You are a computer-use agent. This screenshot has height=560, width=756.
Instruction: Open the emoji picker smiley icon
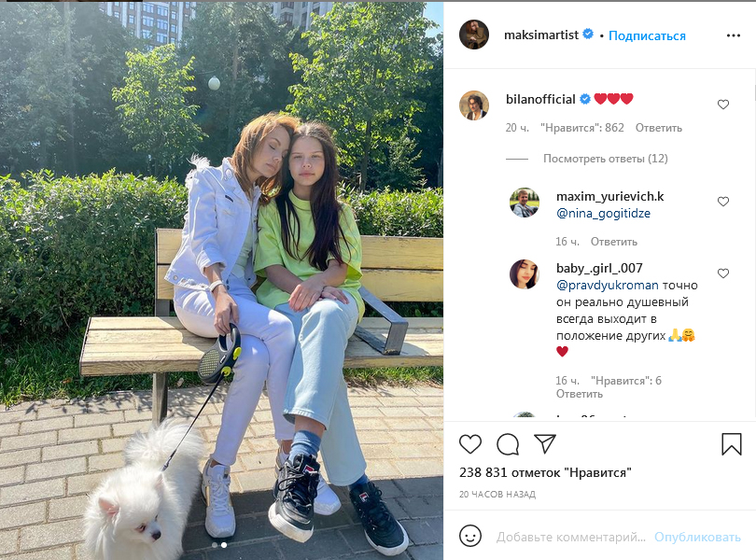(x=470, y=536)
